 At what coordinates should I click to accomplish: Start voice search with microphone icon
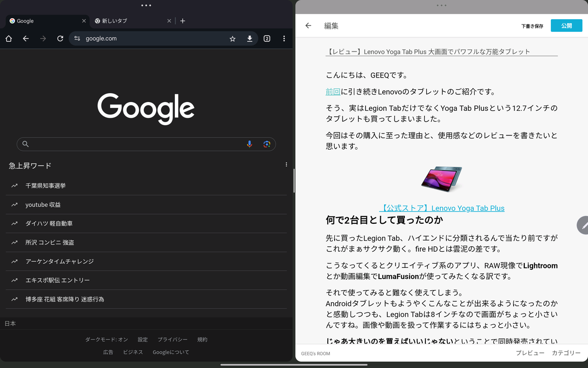pos(249,144)
